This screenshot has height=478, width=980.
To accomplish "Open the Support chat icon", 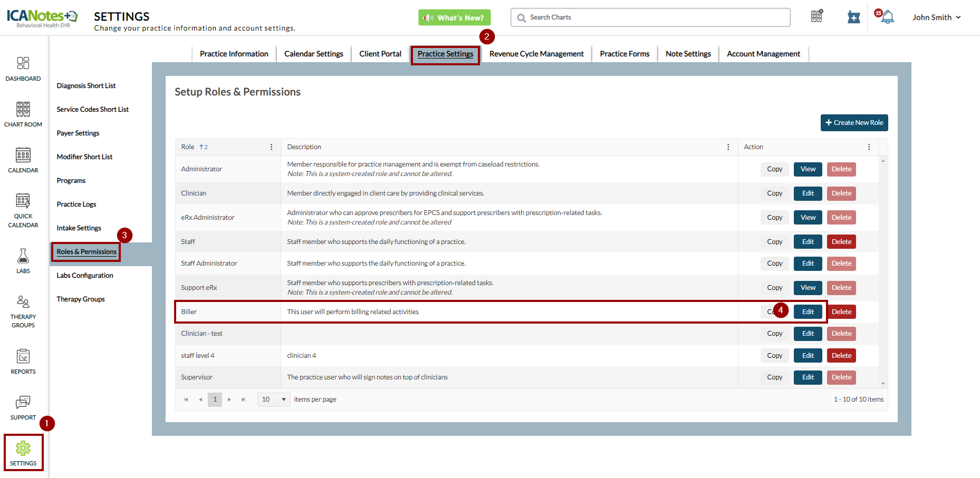I will point(23,403).
